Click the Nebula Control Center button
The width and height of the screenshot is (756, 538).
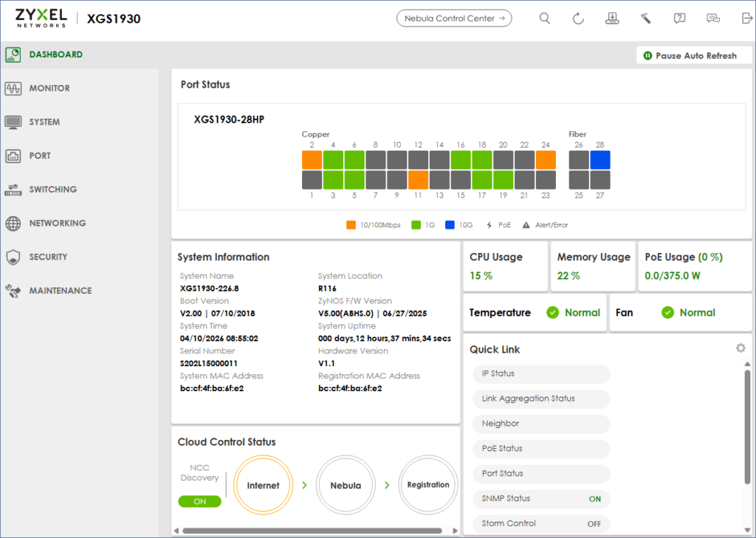454,18
